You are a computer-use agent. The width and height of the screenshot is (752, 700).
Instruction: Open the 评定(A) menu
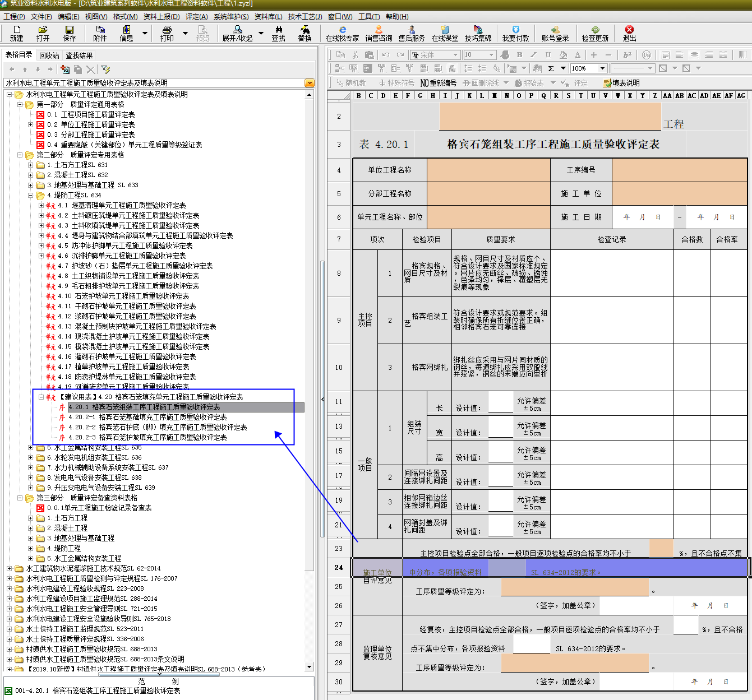[x=196, y=17]
